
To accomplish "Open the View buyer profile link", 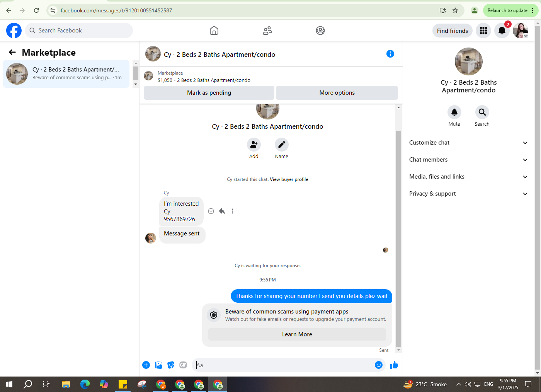I will coord(289,179).
